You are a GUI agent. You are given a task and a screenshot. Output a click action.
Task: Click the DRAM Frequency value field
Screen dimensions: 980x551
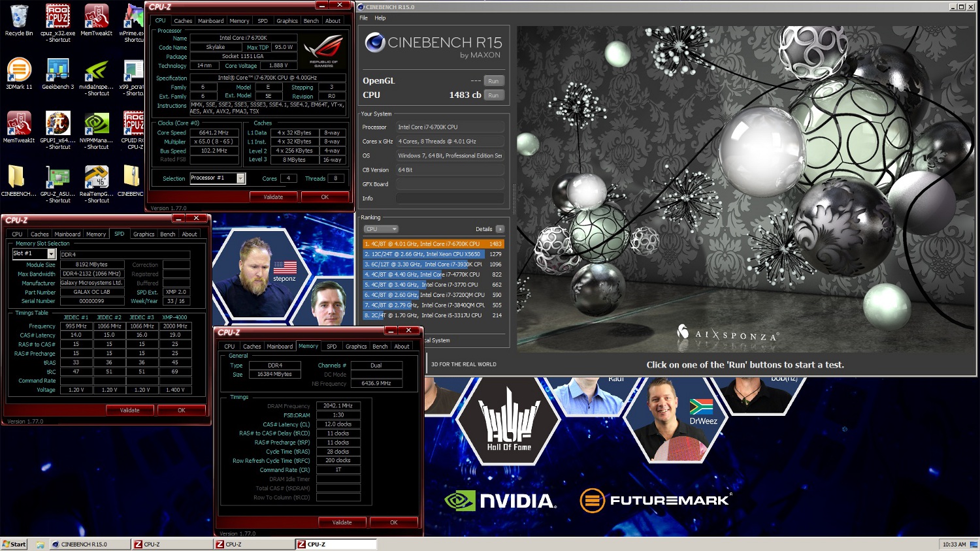(x=338, y=405)
